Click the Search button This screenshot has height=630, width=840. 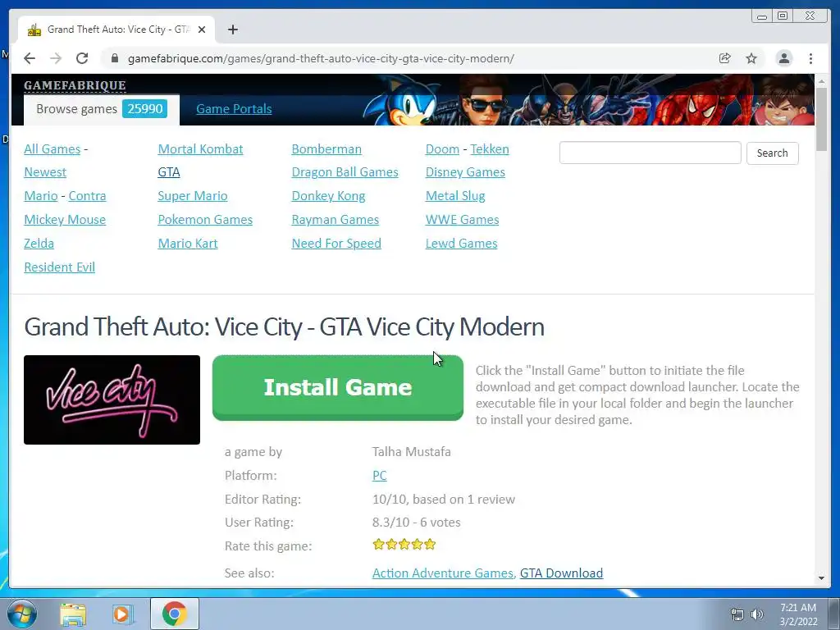tap(772, 153)
